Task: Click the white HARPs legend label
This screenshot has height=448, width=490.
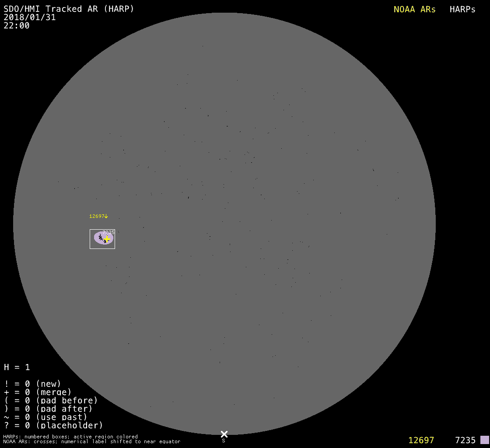Action: (462, 9)
